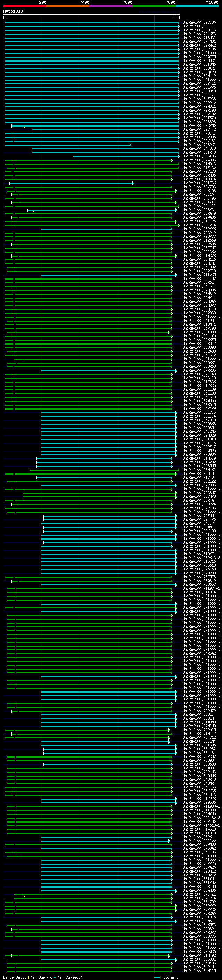Click the short cyan alignment bar for UniRef100_Q53PX2

pyautogui.click(x=68, y=145)
